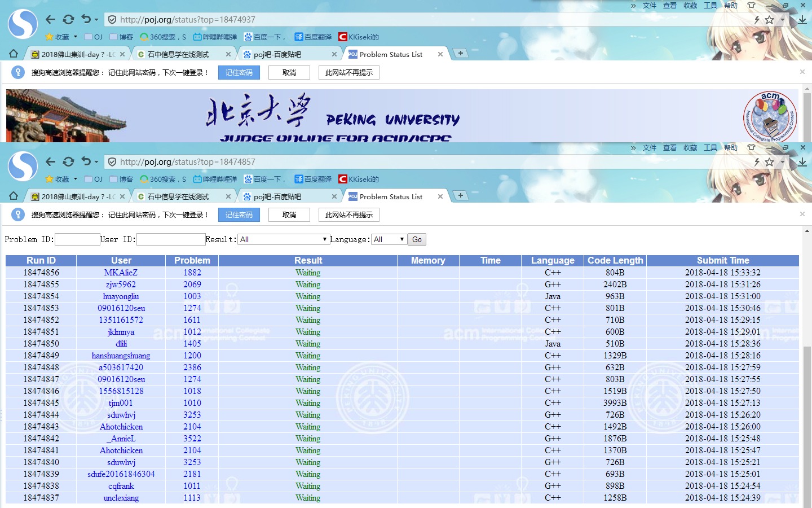Open the 百度一下 bookmark in upper window
The width and height of the screenshot is (812, 508).
coord(265,37)
